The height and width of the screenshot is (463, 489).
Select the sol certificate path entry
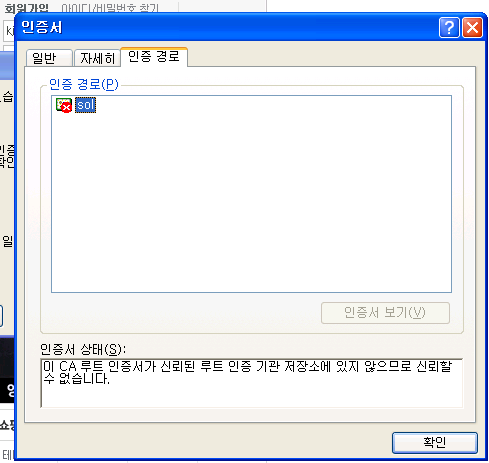pyautogui.click(x=85, y=105)
